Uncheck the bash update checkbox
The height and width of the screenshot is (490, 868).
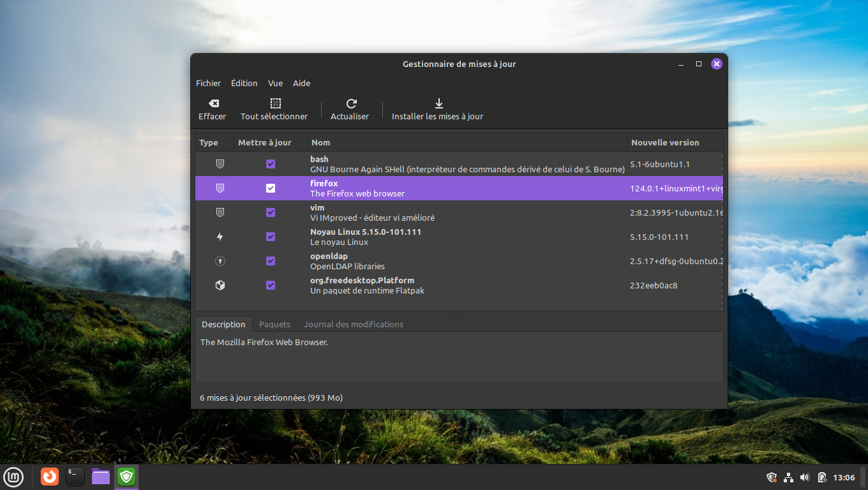[x=271, y=164]
